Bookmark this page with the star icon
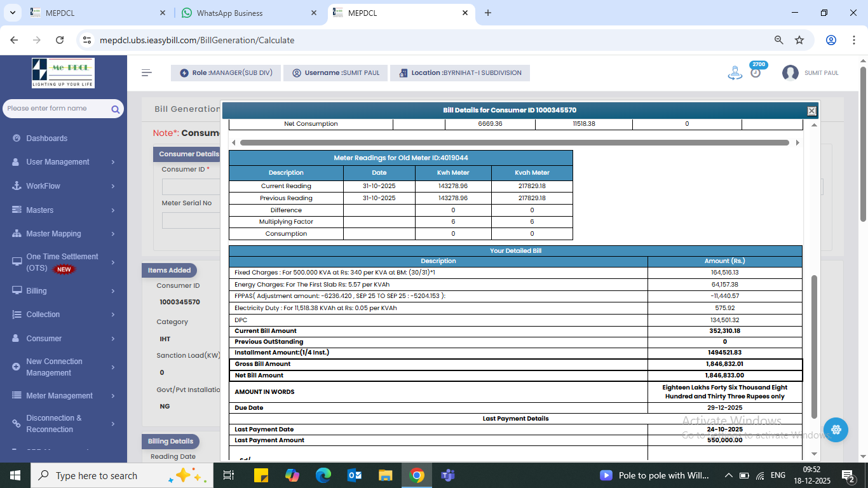Viewport: 868px width, 488px height. click(x=799, y=40)
